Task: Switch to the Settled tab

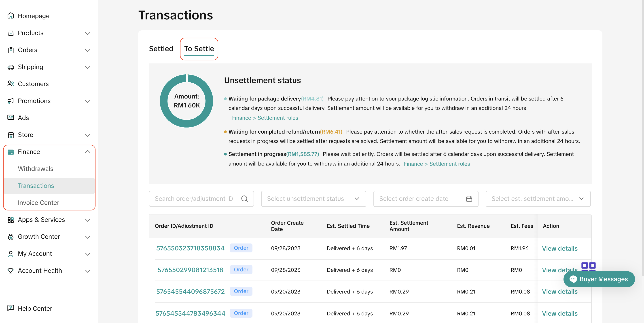Action: point(161,49)
